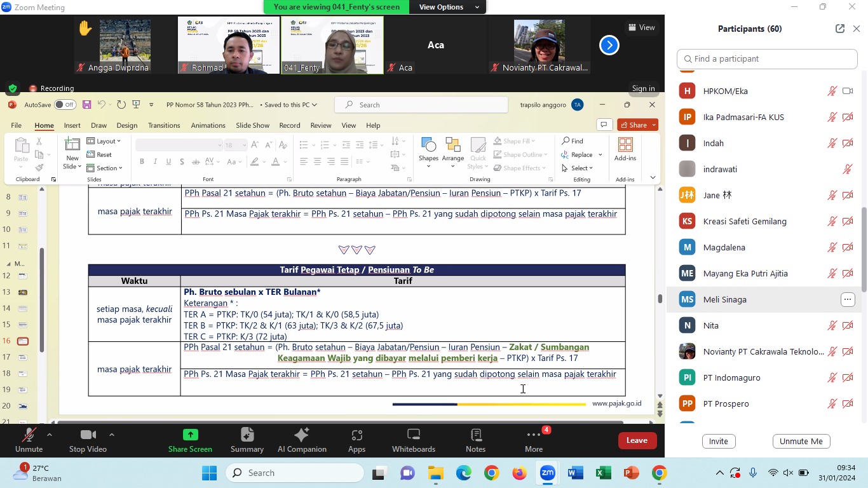Viewport: 868px width, 488px height.
Task: Open Zoom Whiteboards
Action: (x=414, y=435)
